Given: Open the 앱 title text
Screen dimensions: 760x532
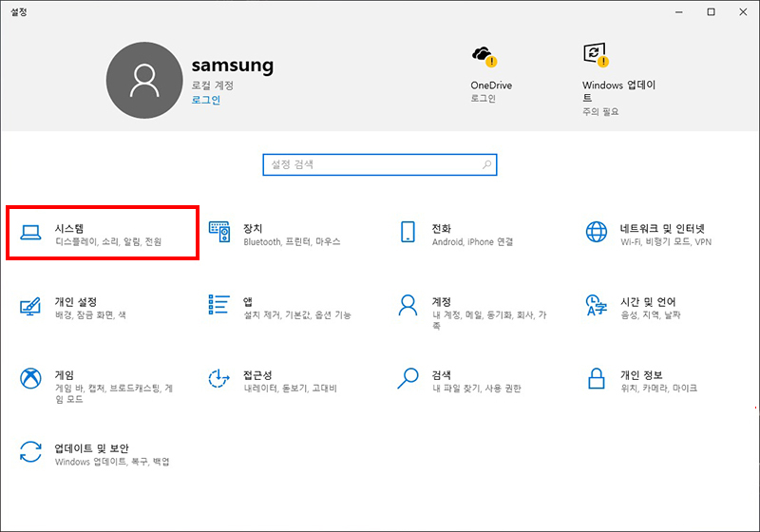Looking at the screenshot, I should [x=248, y=302].
